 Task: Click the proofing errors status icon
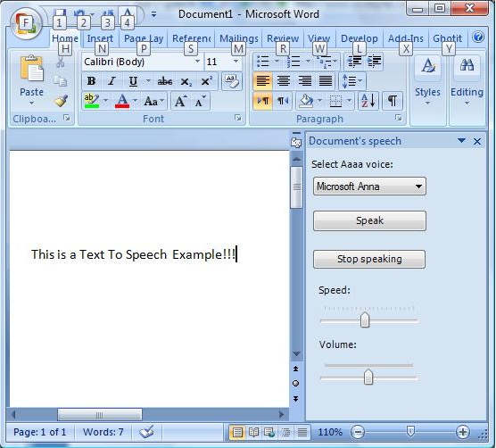146,432
